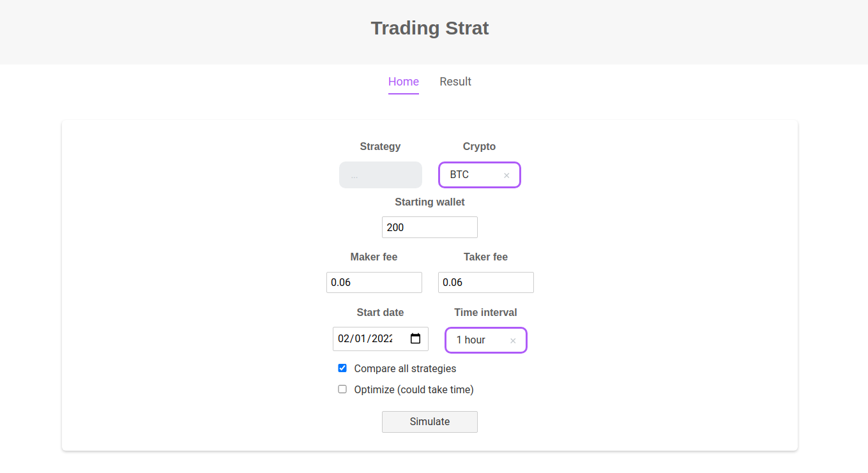This screenshot has width=868, height=473.
Task: Select the Home tab
Action: coord(404,82)
